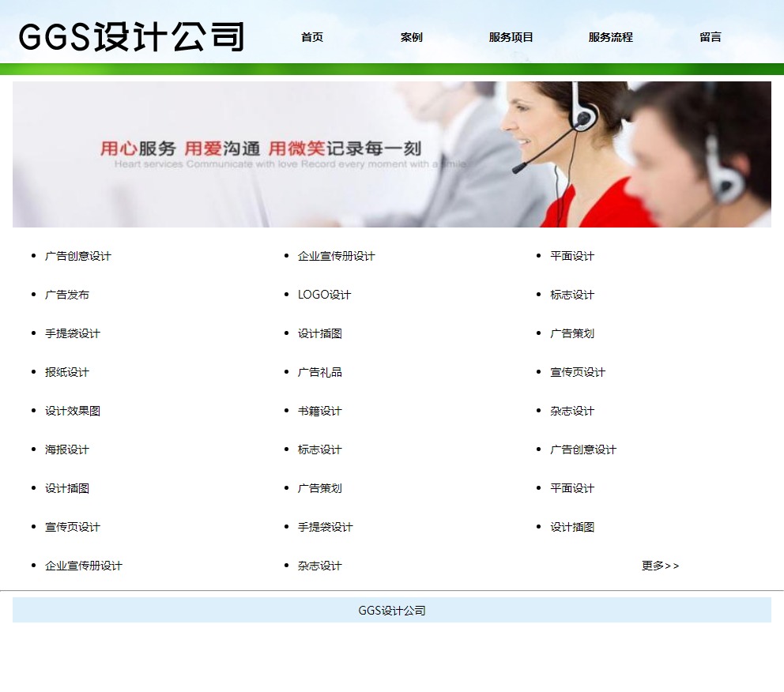
Task: Click the LOGO设计 link
Action: tap(324, 295)
